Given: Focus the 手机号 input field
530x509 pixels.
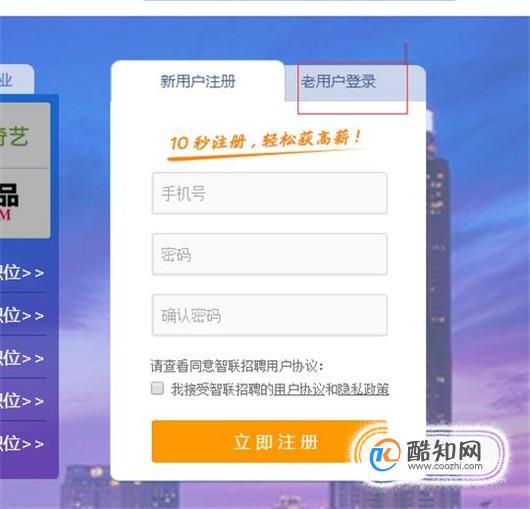Looking at the screenshot, I should point(269,193).
